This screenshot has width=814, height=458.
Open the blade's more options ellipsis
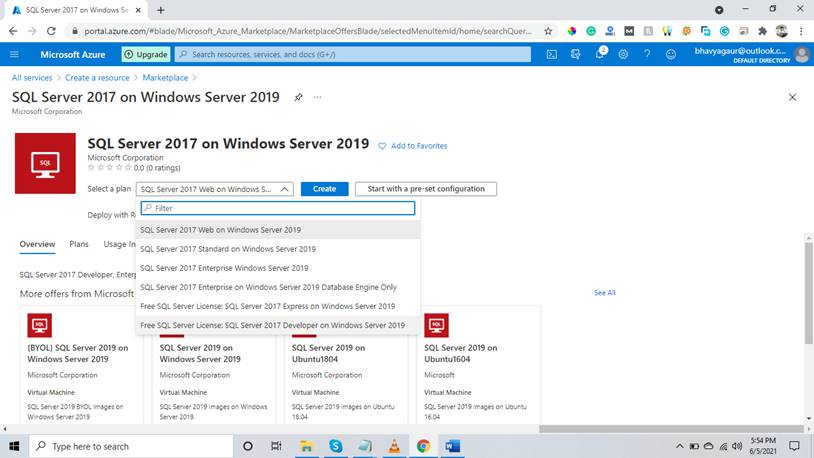pos(317,97)
